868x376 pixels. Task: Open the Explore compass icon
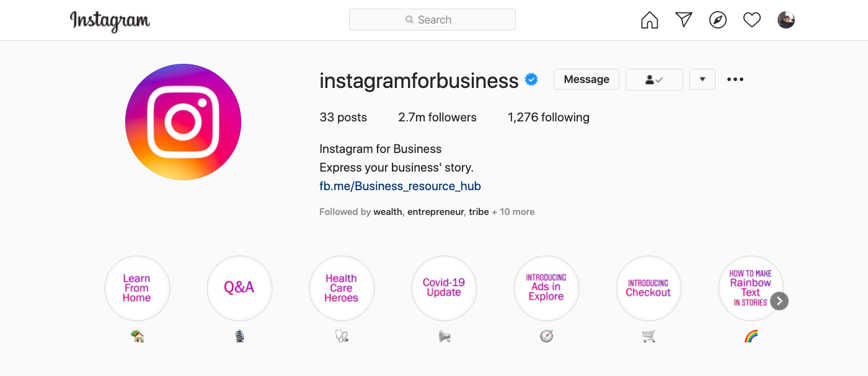pyautogui.click(x=718, y=20)
